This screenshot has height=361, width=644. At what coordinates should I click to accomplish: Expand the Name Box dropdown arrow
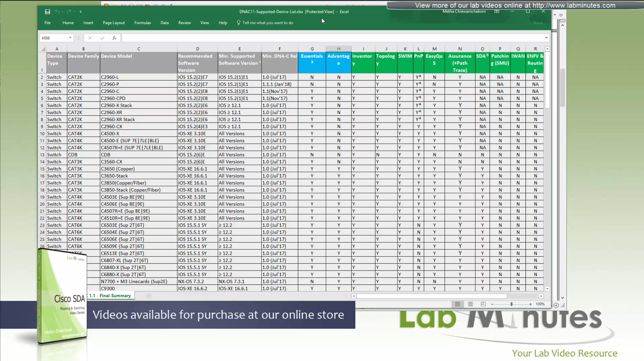[x=70, y=38]
